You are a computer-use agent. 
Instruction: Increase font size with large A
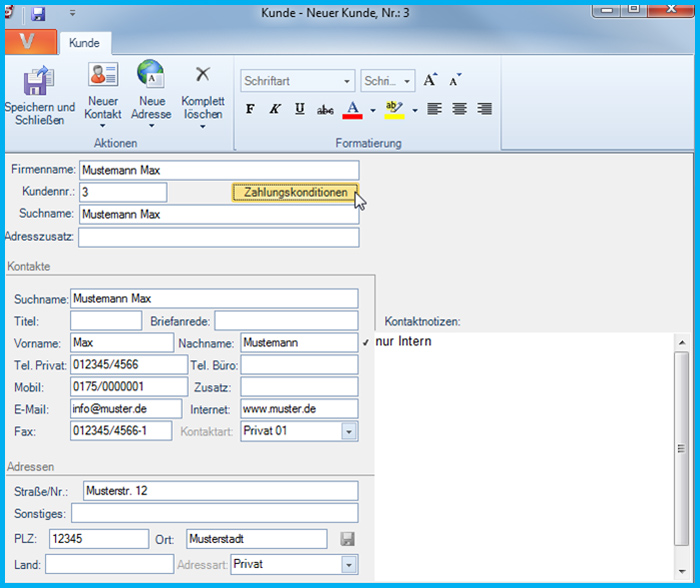tap(430, 80)
